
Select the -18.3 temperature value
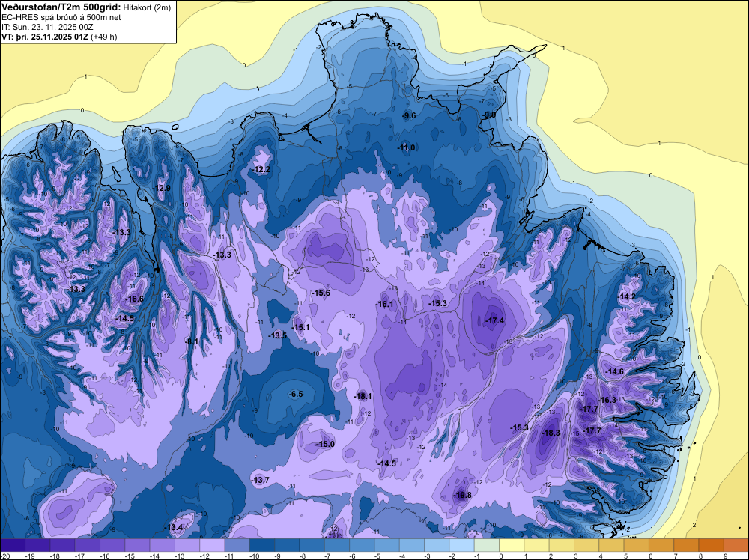coord(551,433)
